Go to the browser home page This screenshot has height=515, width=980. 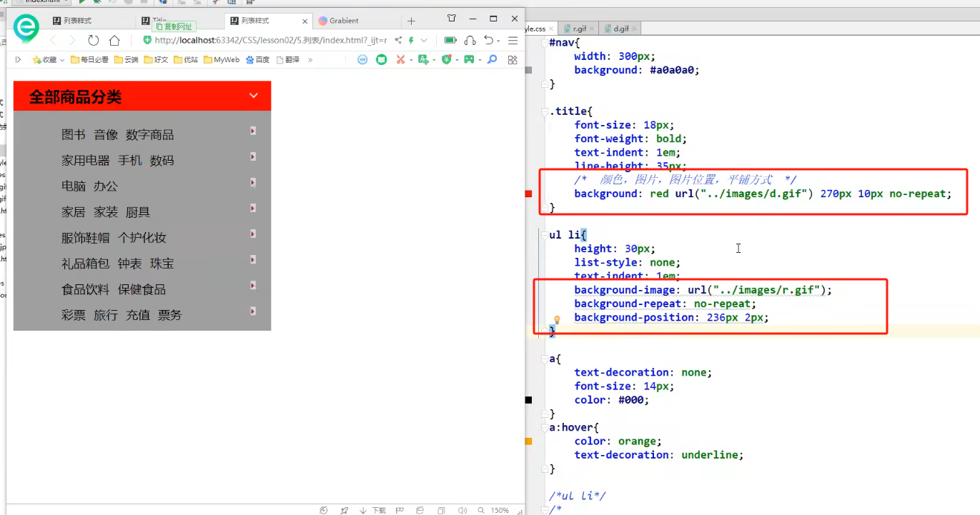click(114, 41)
